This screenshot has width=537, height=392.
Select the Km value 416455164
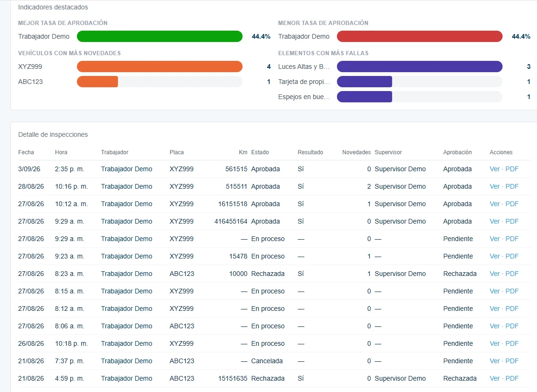click(231, 222)
